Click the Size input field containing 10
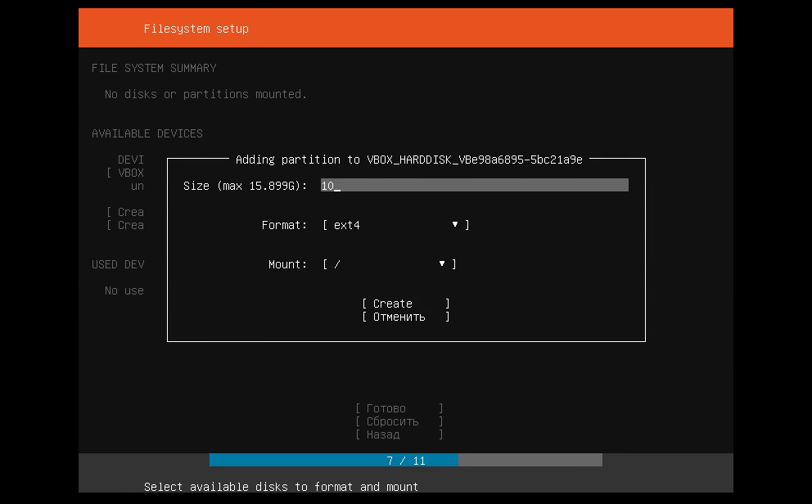Viewport: 812px width, 504px height. [x=474, y=186]
